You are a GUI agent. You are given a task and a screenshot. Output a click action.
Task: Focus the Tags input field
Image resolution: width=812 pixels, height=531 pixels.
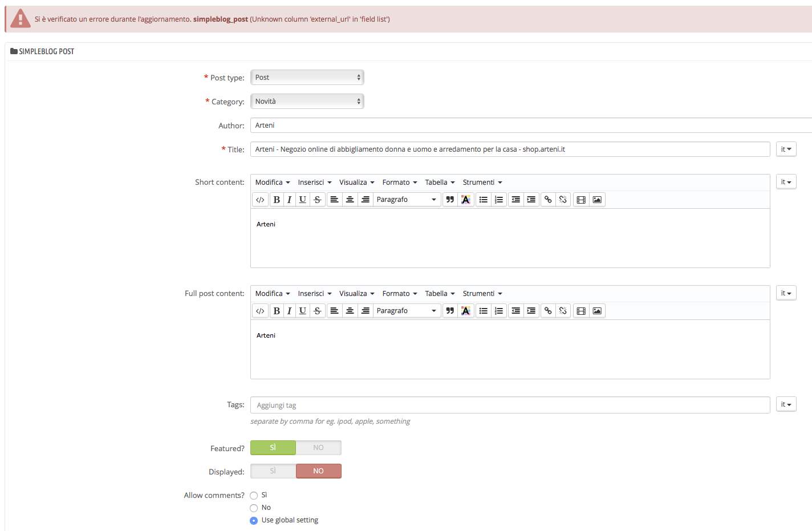[x=510, y=405]
